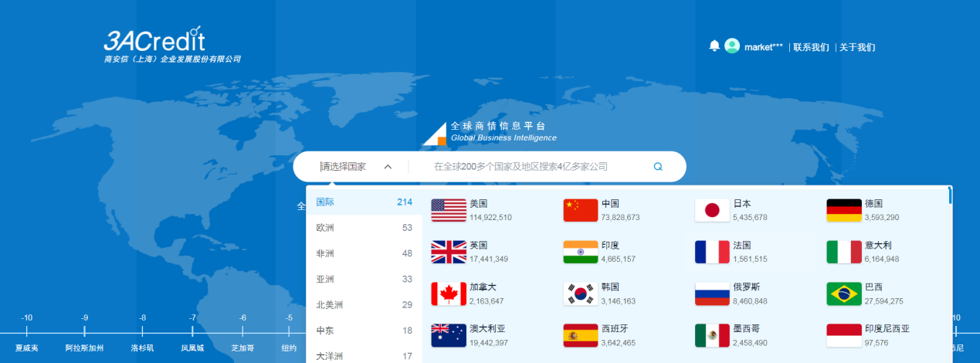Switch to the 亚洲 region tab
The width and height of the screenshot is (980, 363).
pos(325,279)
